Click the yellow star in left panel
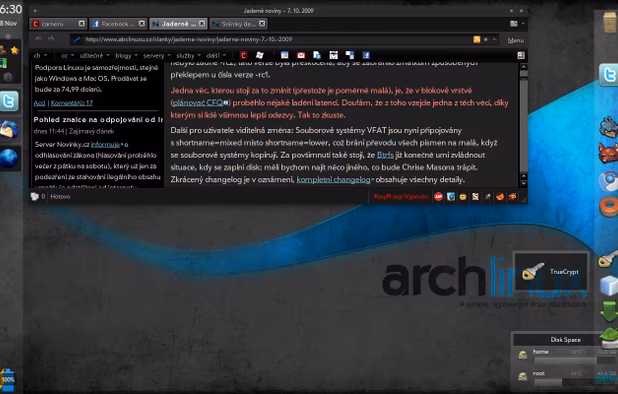The image size is (618, 394). click(15, 50)
